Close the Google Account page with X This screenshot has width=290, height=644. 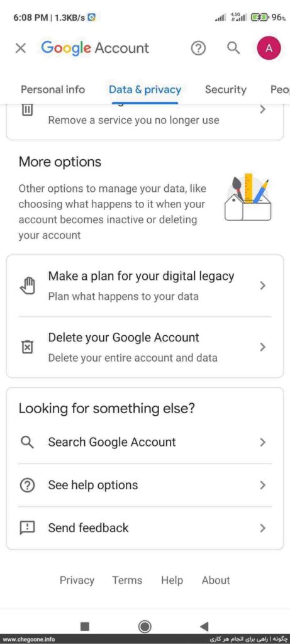pyautogui.click(x=21, y=48)
